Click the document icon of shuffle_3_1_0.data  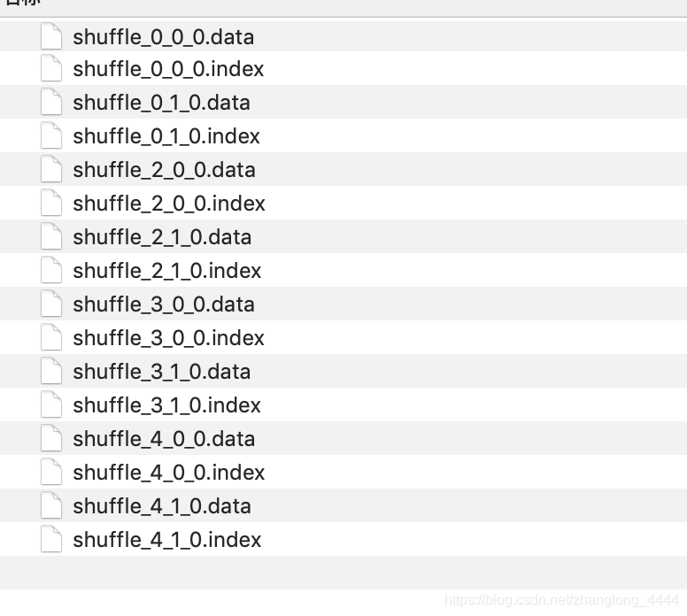pyautogui.click(x=51, y=371)
